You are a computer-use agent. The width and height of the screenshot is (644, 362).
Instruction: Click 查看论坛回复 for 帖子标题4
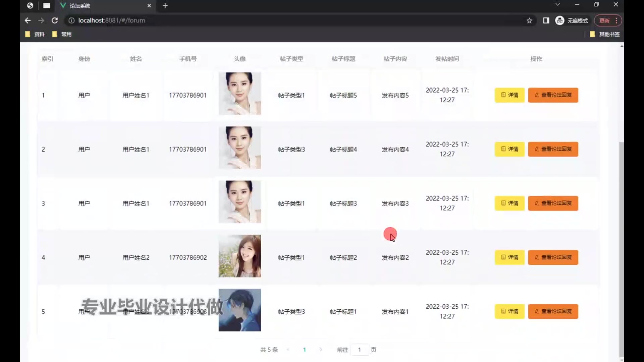[x=553, y=149]
